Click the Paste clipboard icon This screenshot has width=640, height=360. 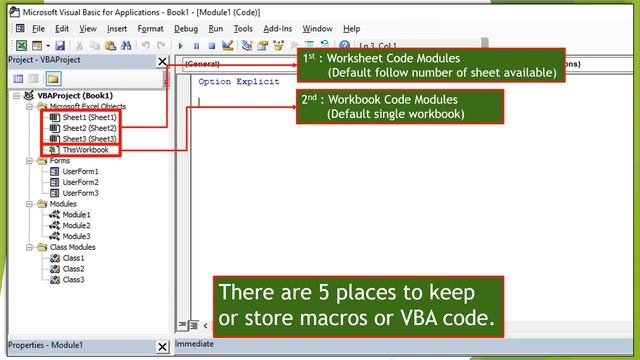click(110, 45)
